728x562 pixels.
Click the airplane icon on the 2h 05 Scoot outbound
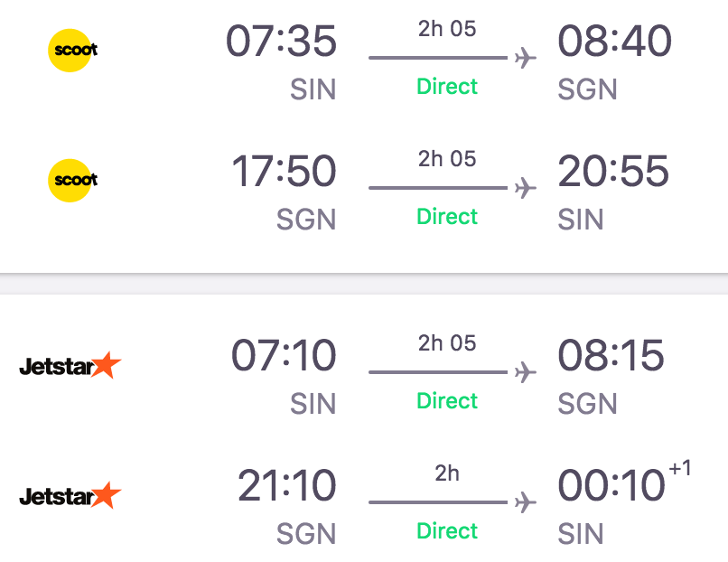coord(525,58)
